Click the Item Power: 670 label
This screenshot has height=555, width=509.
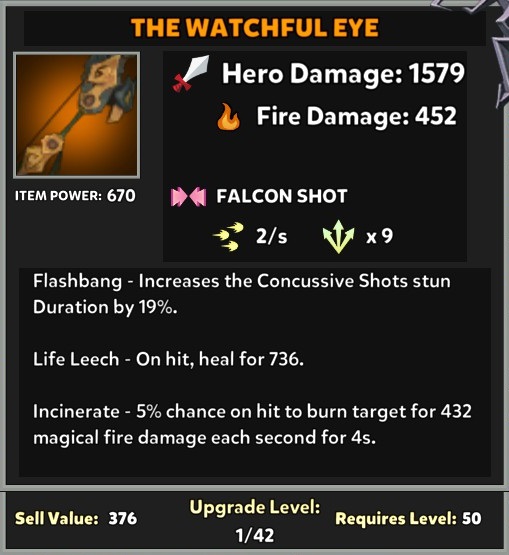point(75,195)
